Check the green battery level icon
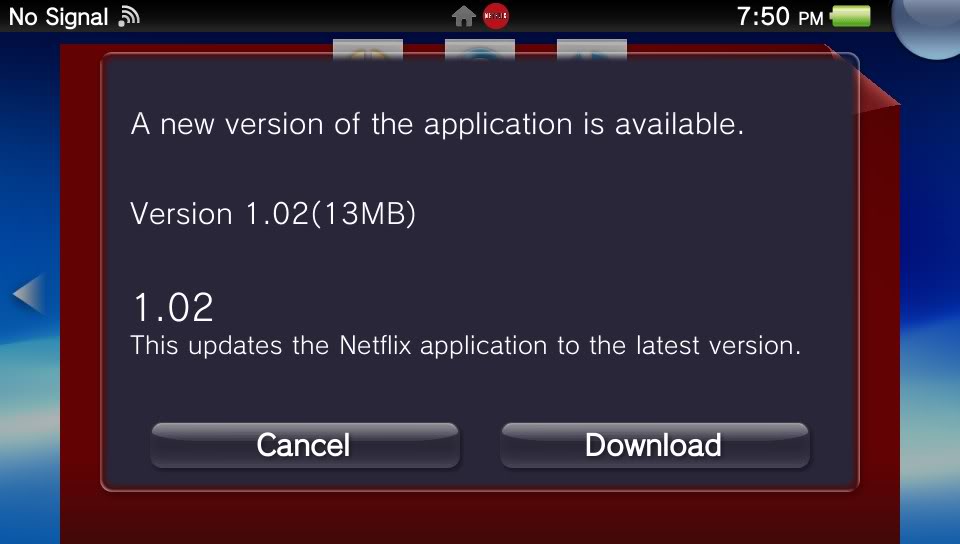 (x=850, y=17)
